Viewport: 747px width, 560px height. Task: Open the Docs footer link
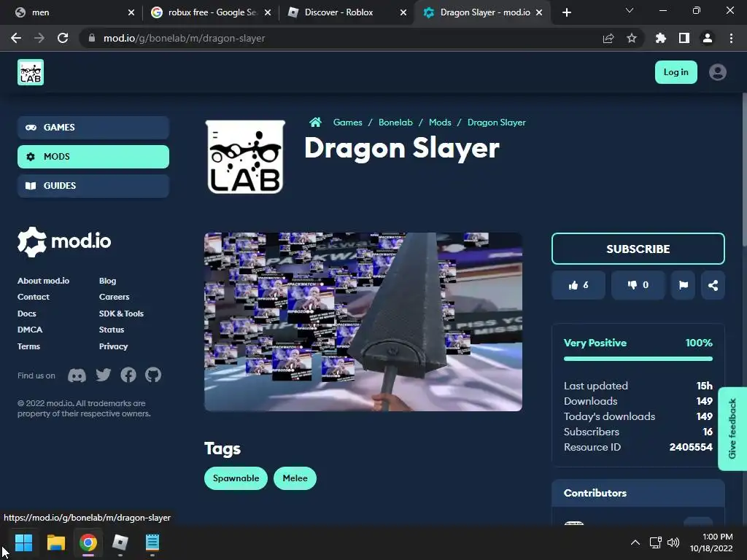(x=27, y=314)
